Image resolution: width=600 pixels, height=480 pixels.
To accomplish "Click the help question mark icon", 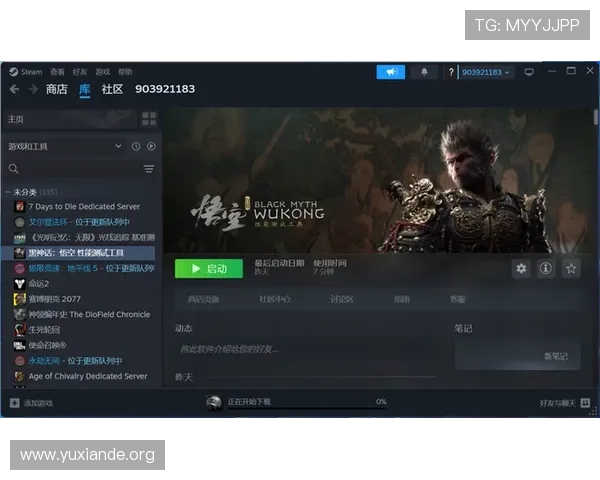I will pos(452,72).
